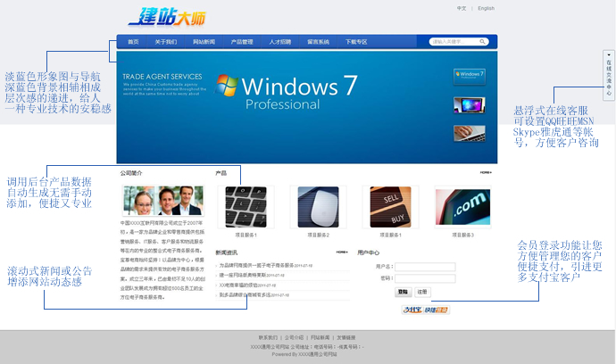
Task: Click 项目服务2 product label
Action: click(318, 235)
